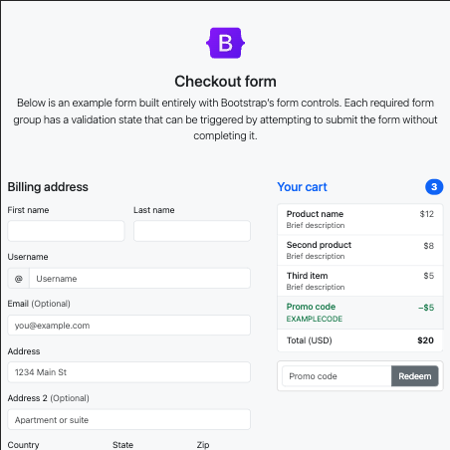
Task: Click the green EXAMPLECODE promo entry
Action: click(360, 313)
